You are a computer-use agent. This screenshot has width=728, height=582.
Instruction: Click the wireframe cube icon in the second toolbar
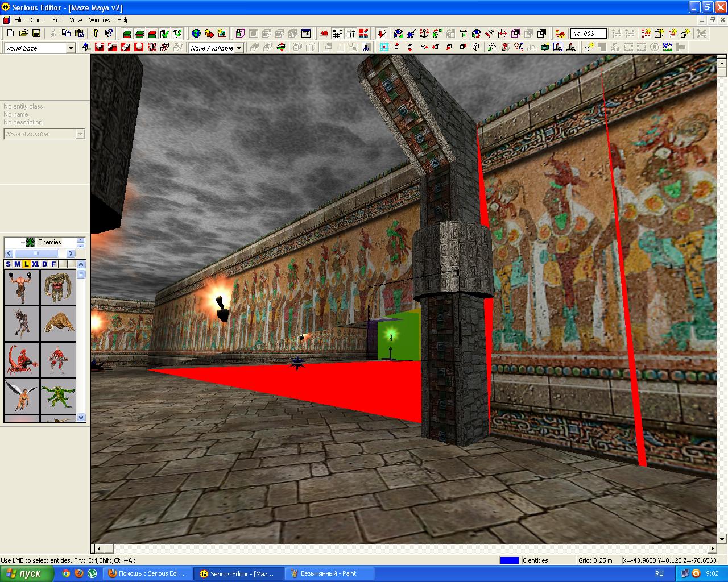click(x=476, y=48)
